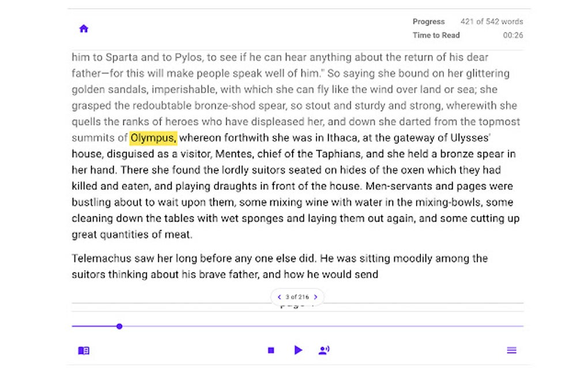Advance to next page with right chevron

[x=315, y=296]
